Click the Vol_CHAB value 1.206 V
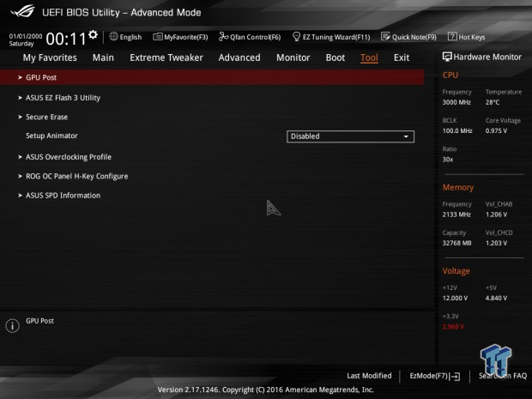The width and height of the screenshot is (532, 399). pyautogui.click(x=496, y=215)
